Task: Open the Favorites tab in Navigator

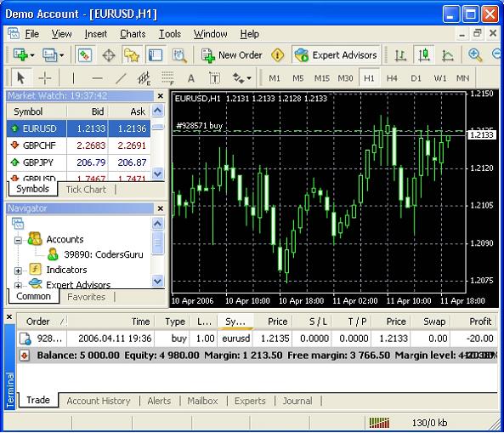Action: (86, 297)
